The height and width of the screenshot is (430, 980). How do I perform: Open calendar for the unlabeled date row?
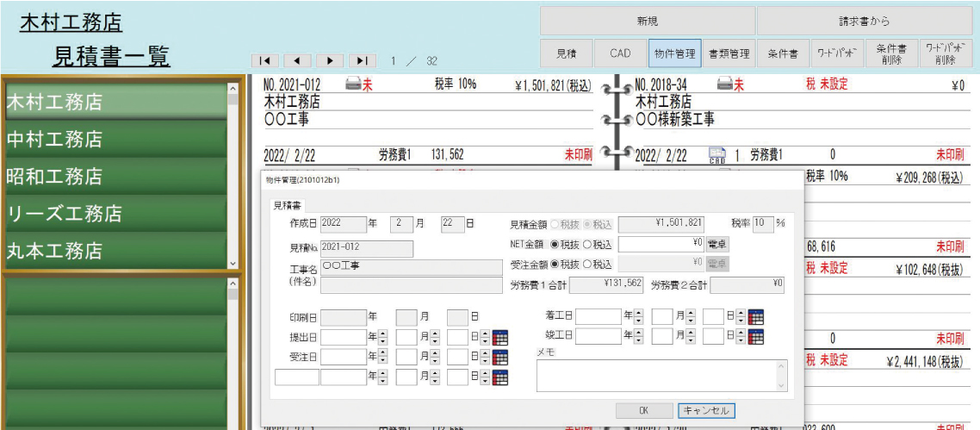(500, 377)
